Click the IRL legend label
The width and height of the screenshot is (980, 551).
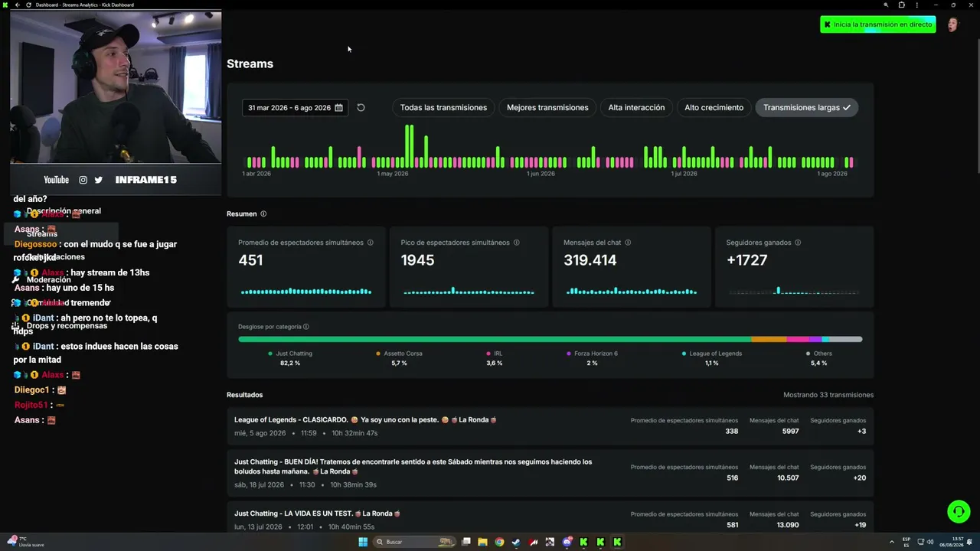(498, 354)
